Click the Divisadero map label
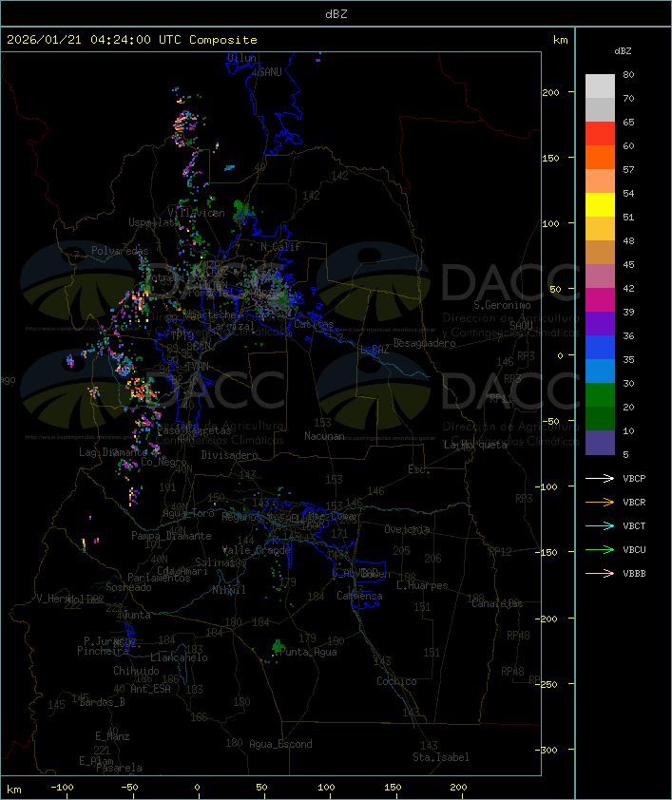Viewport: 672px width, 800px height. [x=229, y=455]
